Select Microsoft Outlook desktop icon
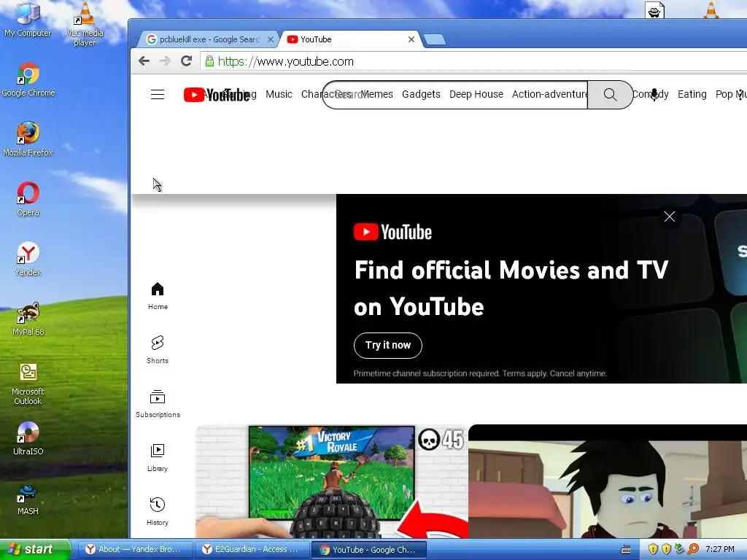Screen dimensions: 747x560 [x=28, y=384]
